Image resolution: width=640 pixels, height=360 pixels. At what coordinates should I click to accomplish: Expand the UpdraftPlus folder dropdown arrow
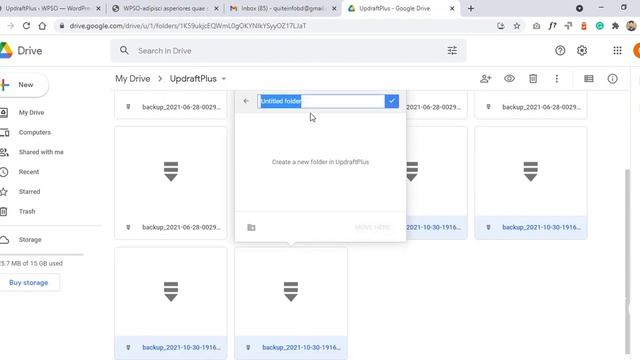coord(224,79)
